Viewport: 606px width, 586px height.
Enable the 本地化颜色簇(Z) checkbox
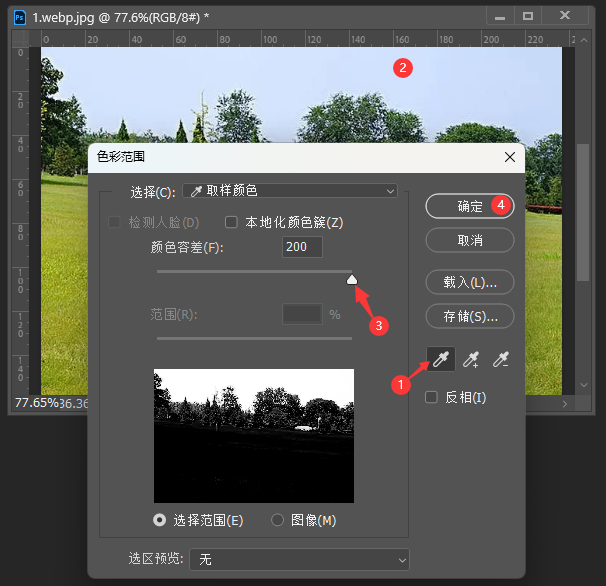click(231, 222)
